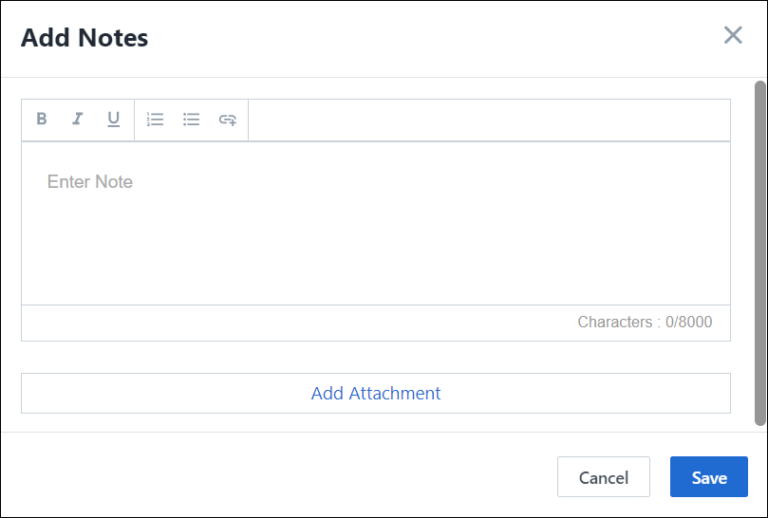The width and height of the screenshot is (768, 518).
Task: Toggle italic text formatting
Action: coord(77,120)
